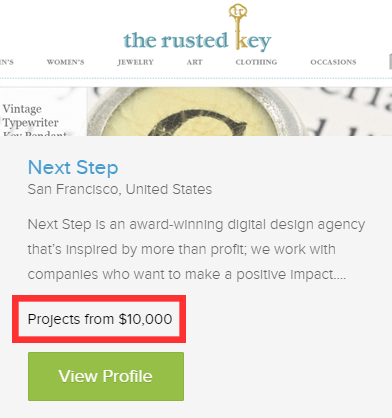Click the ellipsis ending the description

click(340, 275)
